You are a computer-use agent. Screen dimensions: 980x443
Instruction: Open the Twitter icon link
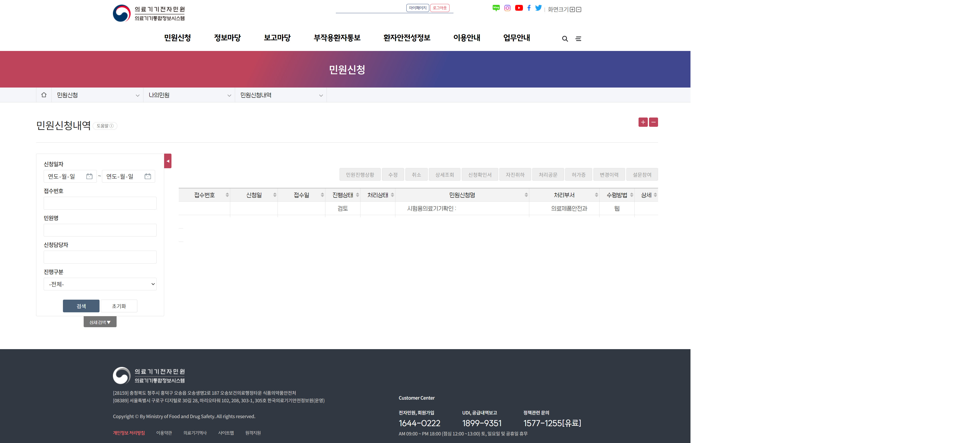click(538, 8)
